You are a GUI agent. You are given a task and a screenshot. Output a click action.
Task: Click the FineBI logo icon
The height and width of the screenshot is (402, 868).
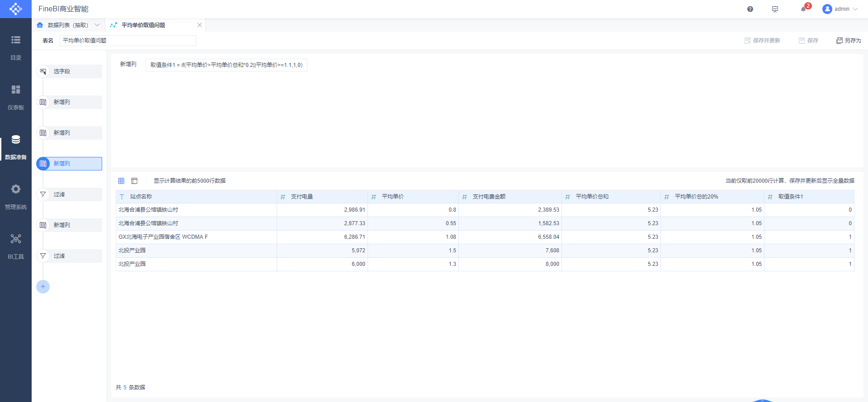point(16,9)
